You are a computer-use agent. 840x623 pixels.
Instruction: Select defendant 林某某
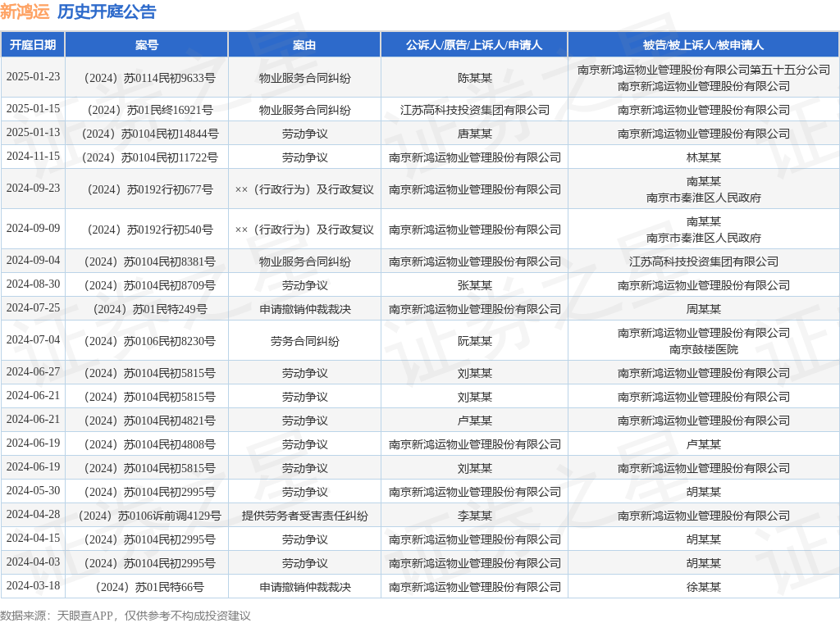(x=703, y=158)
